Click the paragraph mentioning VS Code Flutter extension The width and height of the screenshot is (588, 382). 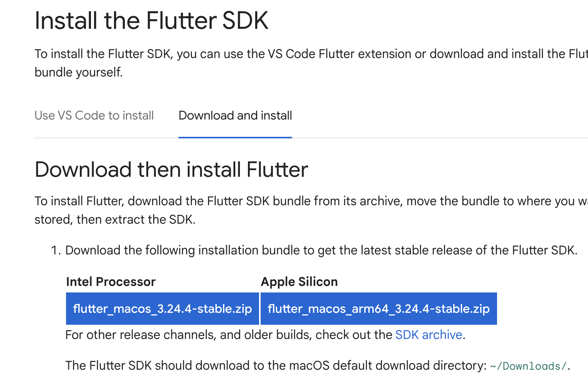click(x=311, y=63)
